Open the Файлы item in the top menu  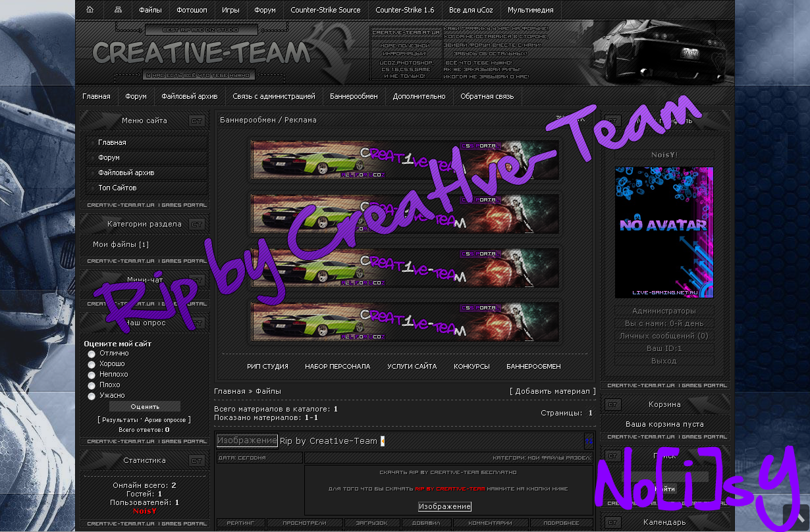coord(150,11)
